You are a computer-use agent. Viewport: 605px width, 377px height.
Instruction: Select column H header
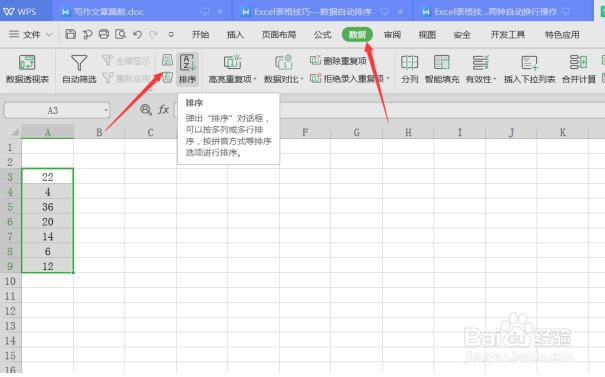408,132
